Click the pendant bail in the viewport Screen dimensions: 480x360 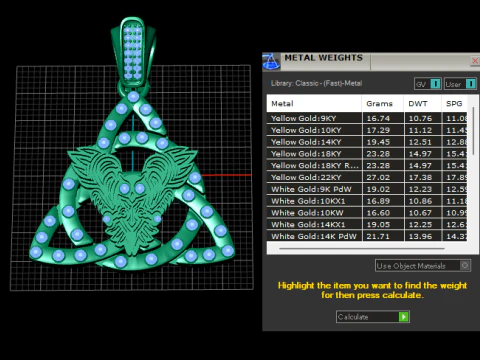tap(133, 52)
